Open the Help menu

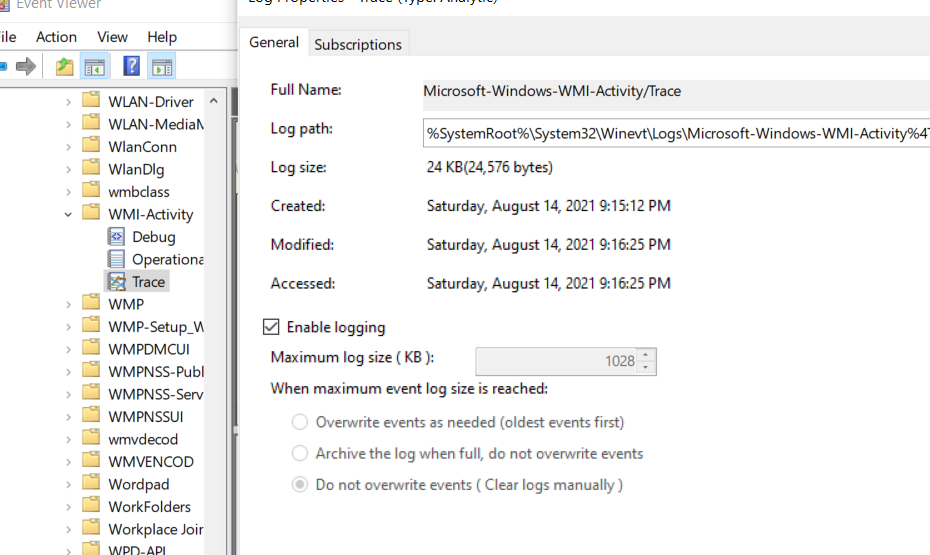[x=162, y=37]
